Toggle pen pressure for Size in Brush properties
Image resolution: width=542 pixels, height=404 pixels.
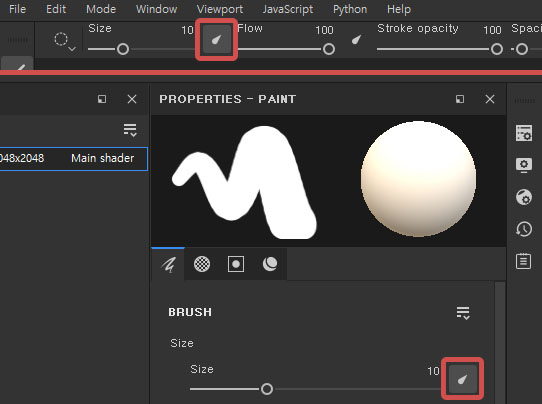(x=462, y=379)
